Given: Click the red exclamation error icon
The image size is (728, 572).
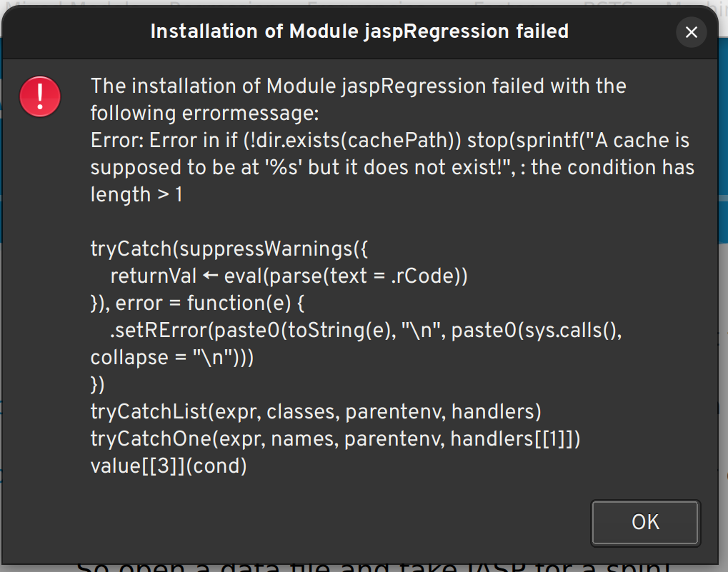Looking at the screenshot, I should (39, 96).
